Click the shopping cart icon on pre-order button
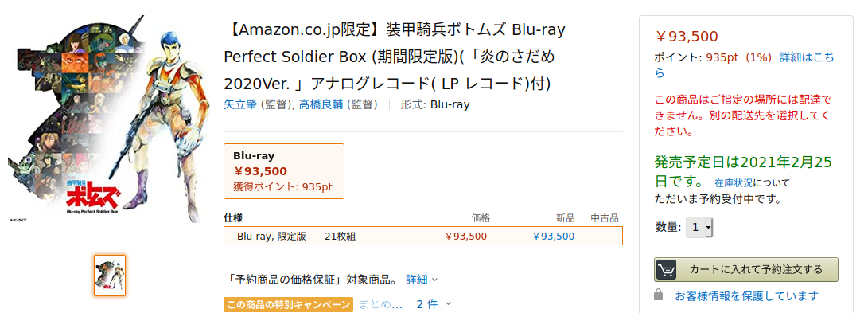 tap(667, 270)
